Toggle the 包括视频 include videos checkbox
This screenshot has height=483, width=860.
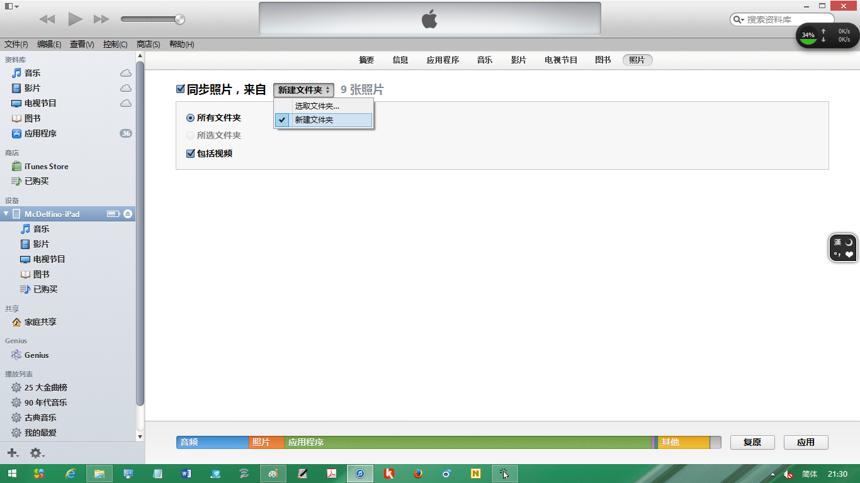pos(190,154)
